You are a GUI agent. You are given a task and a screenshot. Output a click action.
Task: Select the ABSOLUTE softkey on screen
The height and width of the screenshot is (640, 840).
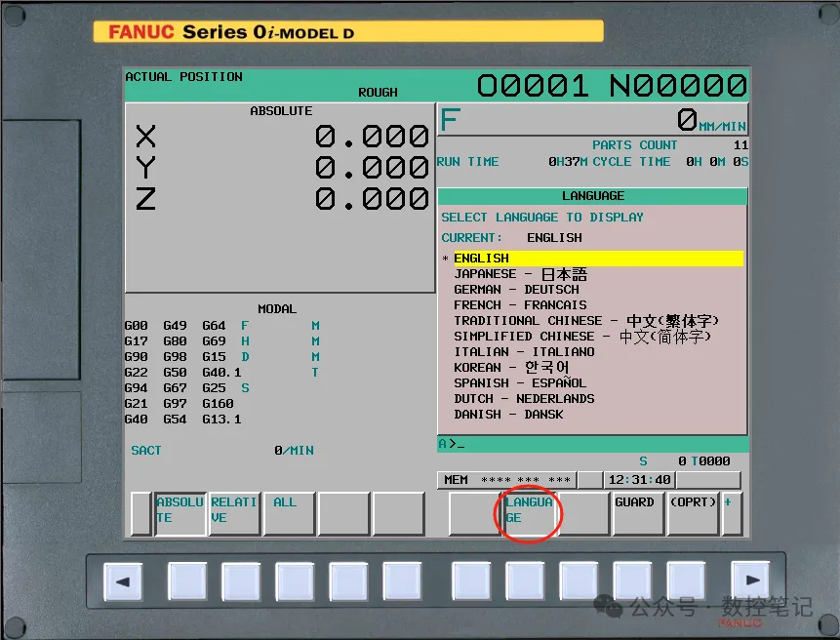click(x=180, y=513)
